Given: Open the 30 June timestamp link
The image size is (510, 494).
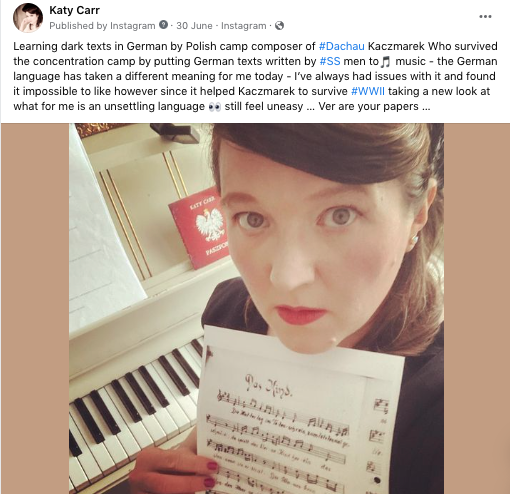Looking at the screenshot, I should 194,26.
